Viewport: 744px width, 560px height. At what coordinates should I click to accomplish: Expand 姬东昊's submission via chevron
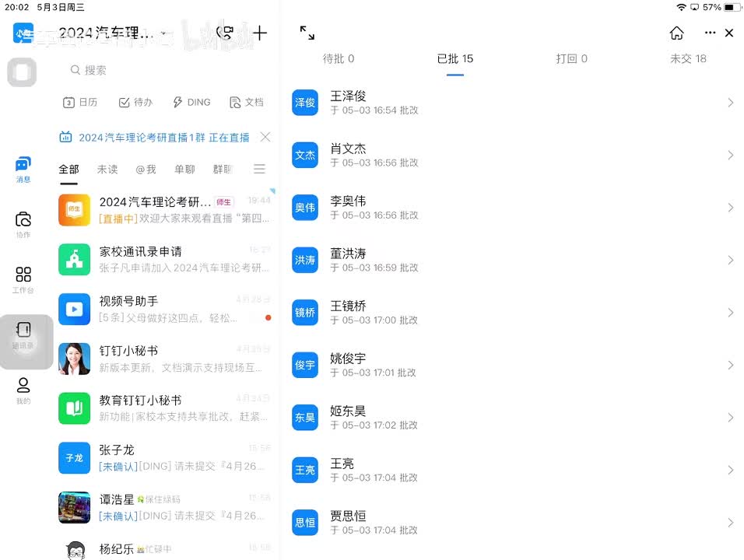(730, 417)
